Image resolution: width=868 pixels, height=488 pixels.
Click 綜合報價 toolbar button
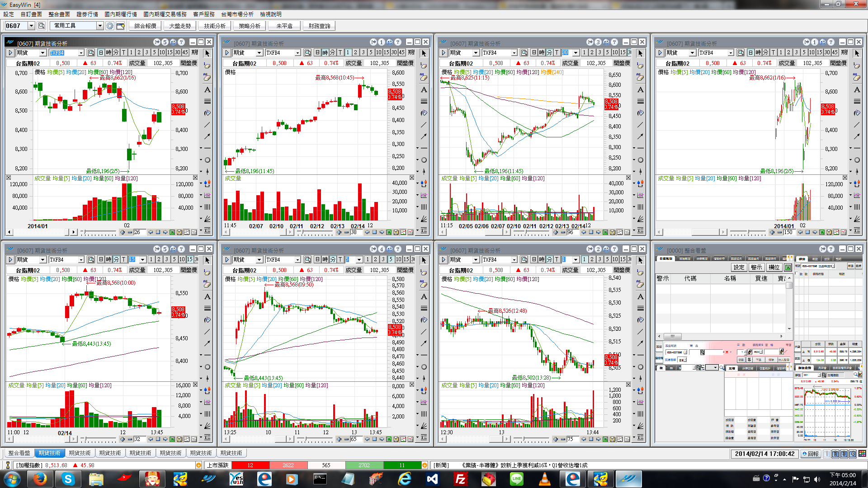pos(145,26)
